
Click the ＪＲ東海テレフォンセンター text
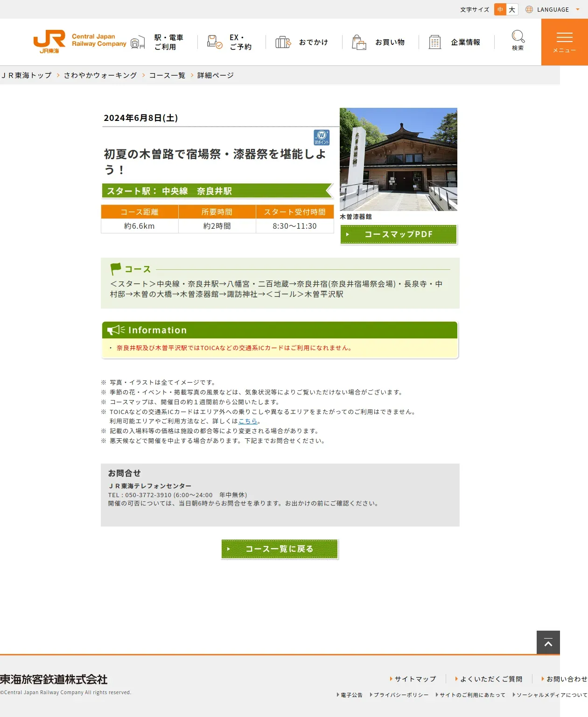tap(150, 486)
